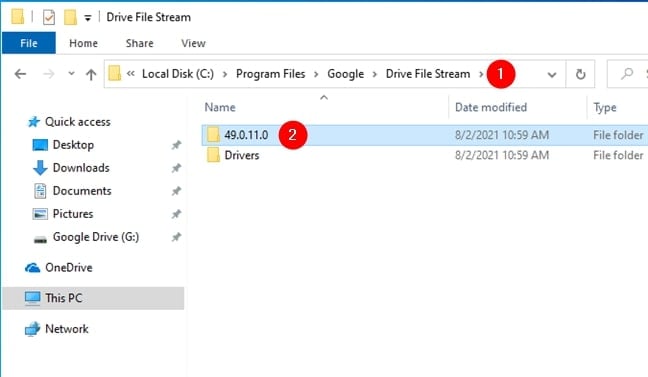Sort by Name column header
The height and width of the screenshot is (377, 648).
220,107
